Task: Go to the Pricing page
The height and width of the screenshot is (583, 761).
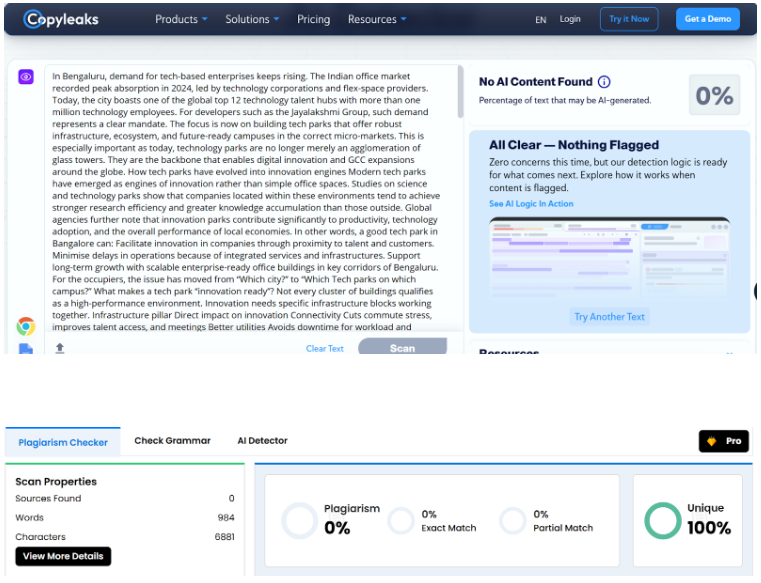Action: (x=313, y=19)
